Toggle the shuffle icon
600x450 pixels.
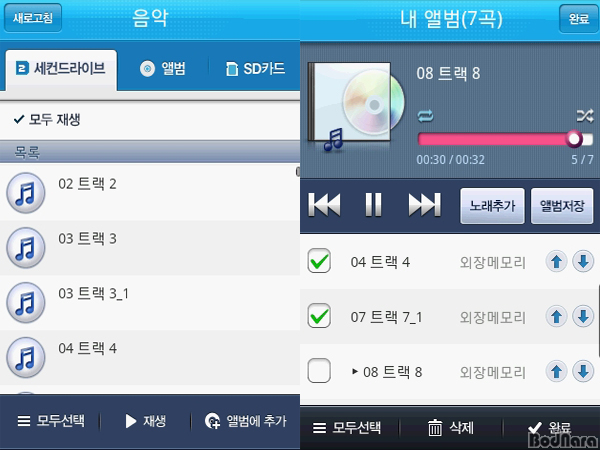585,116
